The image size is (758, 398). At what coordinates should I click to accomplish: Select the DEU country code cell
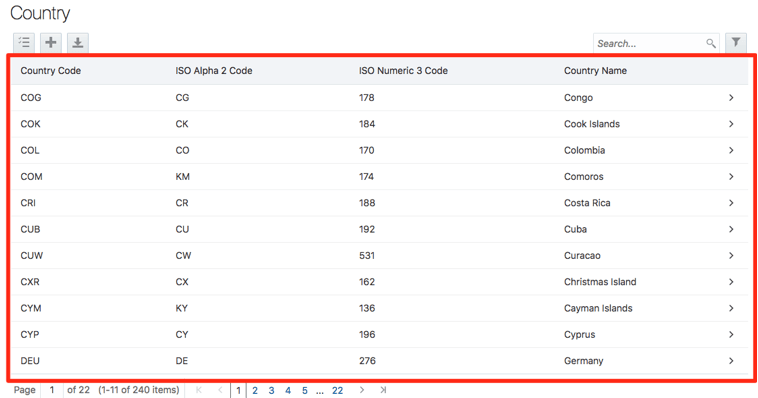tap(30, 361)
